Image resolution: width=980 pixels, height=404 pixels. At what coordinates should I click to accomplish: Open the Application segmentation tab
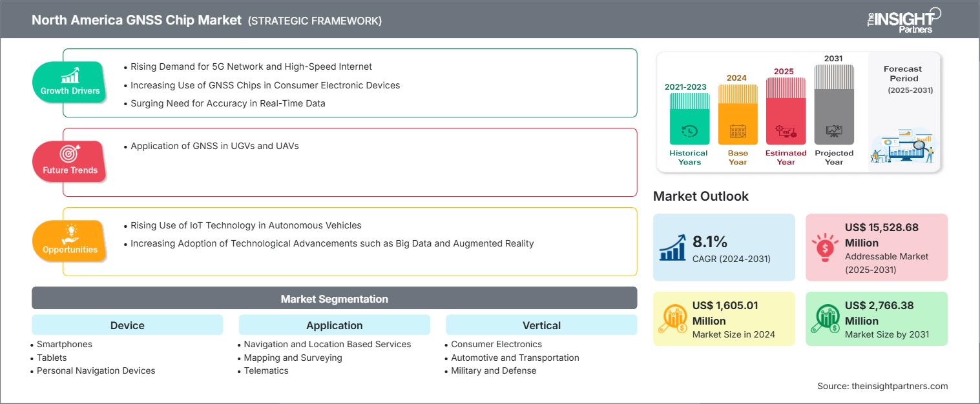click(335, 325)
